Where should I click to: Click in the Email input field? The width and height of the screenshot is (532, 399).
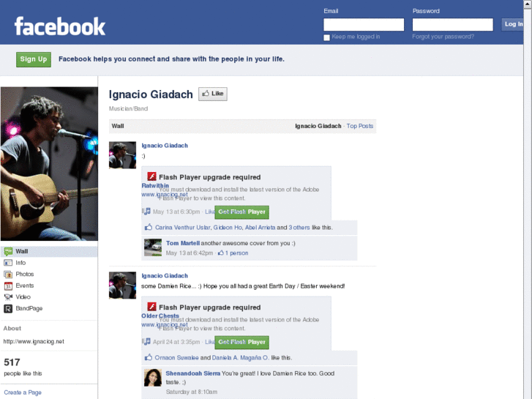pyautogui.click(x=364, y=25)
